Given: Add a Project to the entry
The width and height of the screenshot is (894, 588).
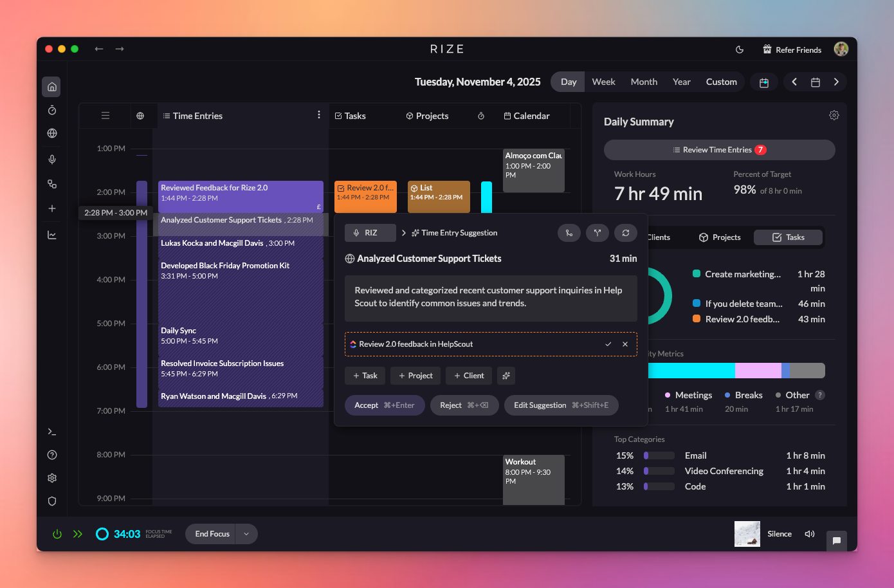Looking at the screenshot, I should coord(415,376).
